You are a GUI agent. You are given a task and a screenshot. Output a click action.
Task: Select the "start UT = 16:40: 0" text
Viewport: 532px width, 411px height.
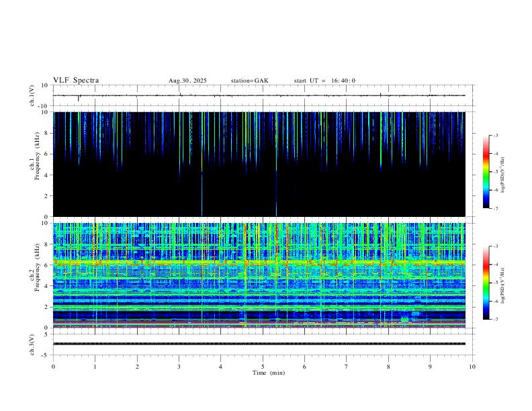coord(324,81)
